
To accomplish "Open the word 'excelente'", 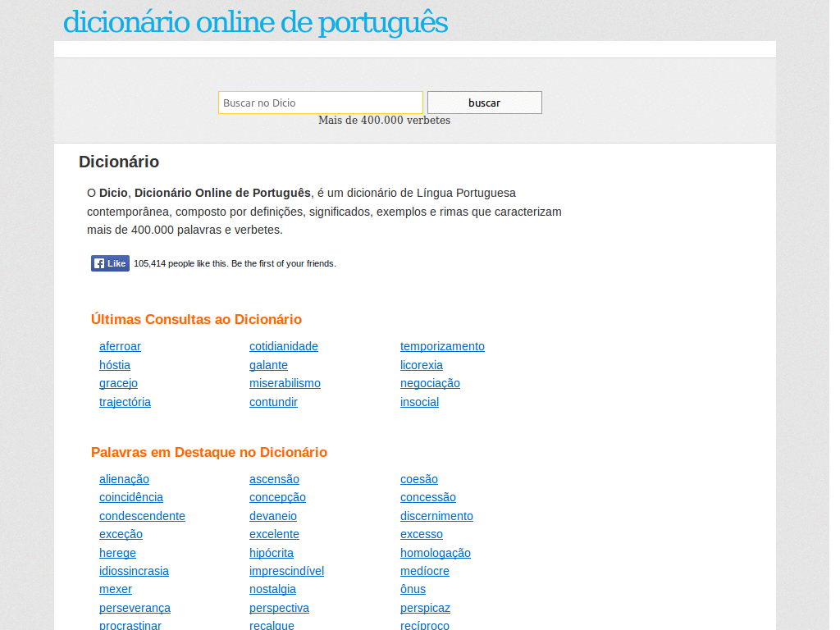I will pos(274,534).
